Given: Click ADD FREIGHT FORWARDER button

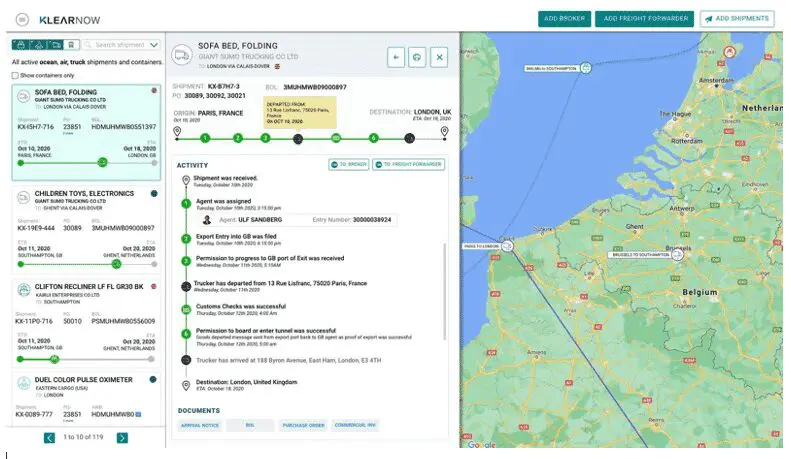Looking at the screenshot, I should pyautogui.click(x=645, y=19).
